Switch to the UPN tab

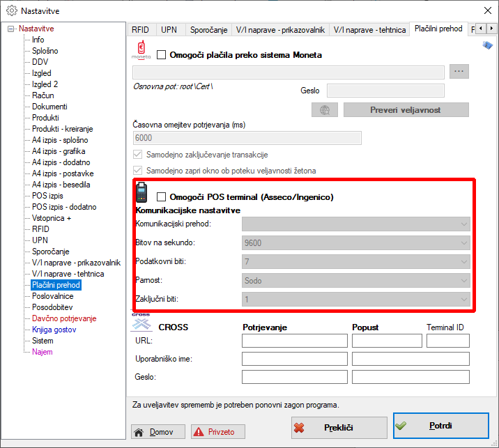pyautogui.click(x=169, y=29)
